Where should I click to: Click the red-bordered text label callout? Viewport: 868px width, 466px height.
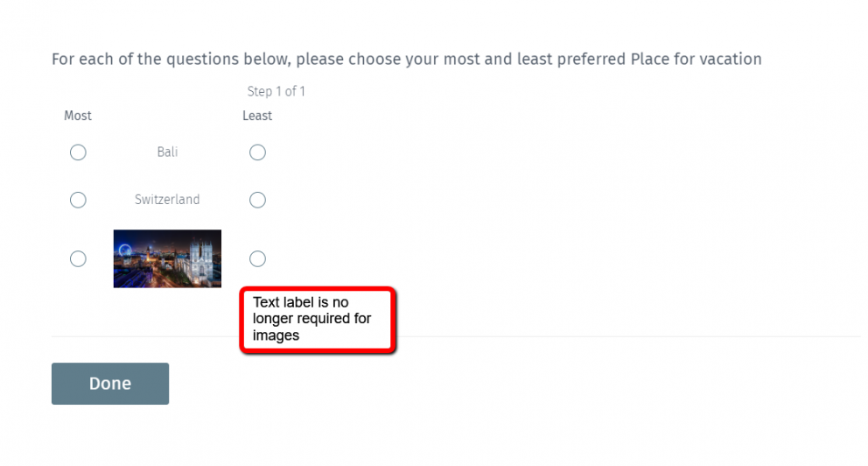point(318,319)
